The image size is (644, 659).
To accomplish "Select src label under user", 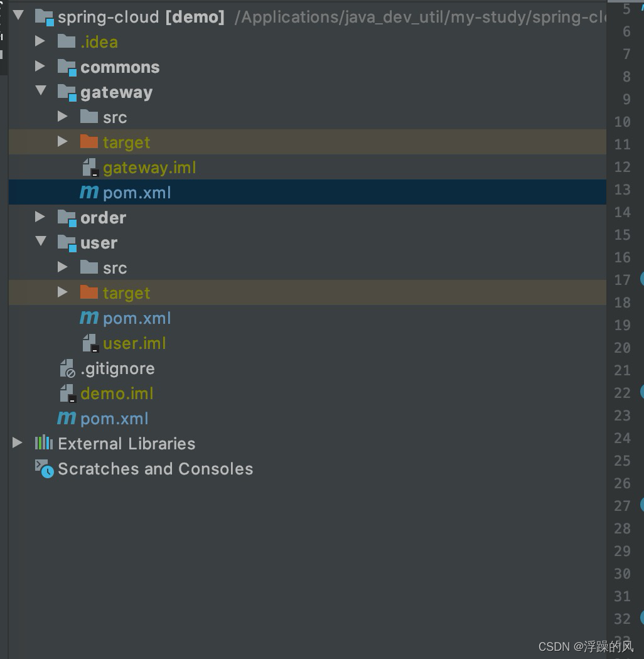I will click(x=115, y=268).
